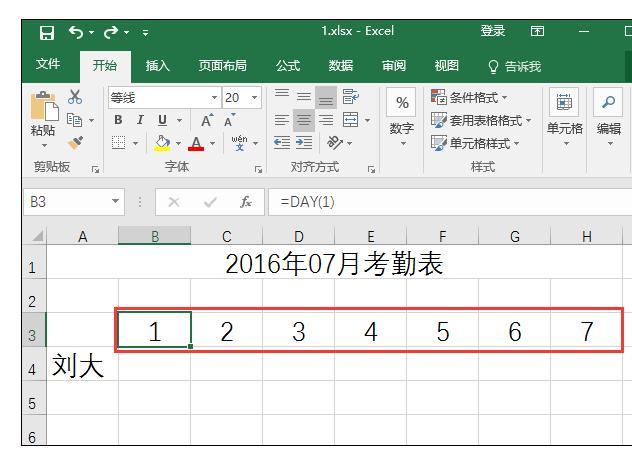Click Wrap Text icon
The image size is (632, 457).
[350, 97]
